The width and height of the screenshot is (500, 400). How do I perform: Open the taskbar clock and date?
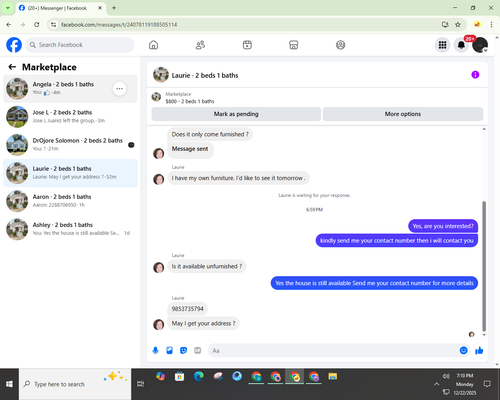465,384
